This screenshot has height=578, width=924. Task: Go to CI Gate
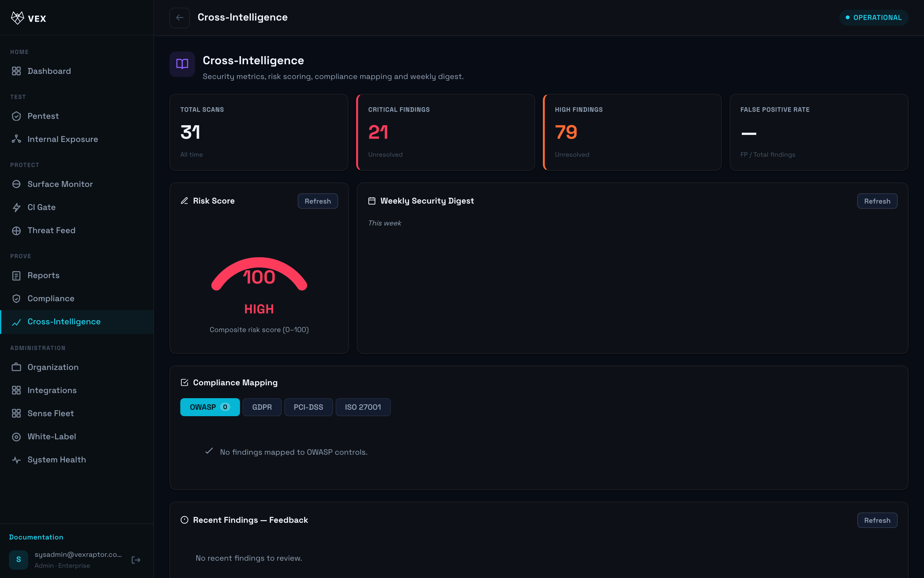tap(77, 207)
